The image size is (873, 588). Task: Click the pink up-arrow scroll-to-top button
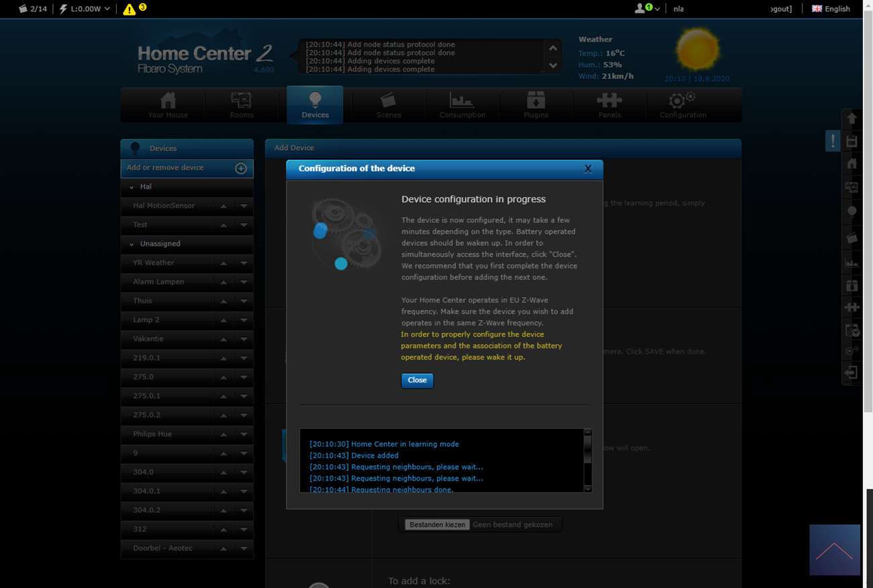pos(834,550)
